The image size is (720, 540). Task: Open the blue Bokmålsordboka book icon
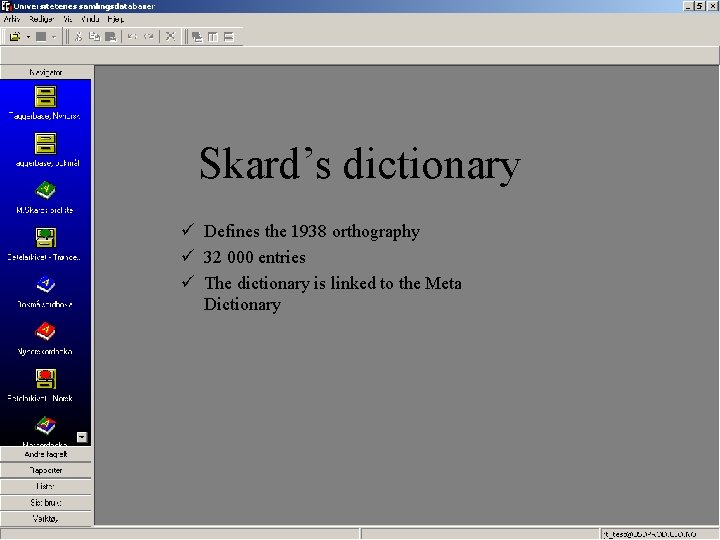pyautogui.click(x=45, y=285)
